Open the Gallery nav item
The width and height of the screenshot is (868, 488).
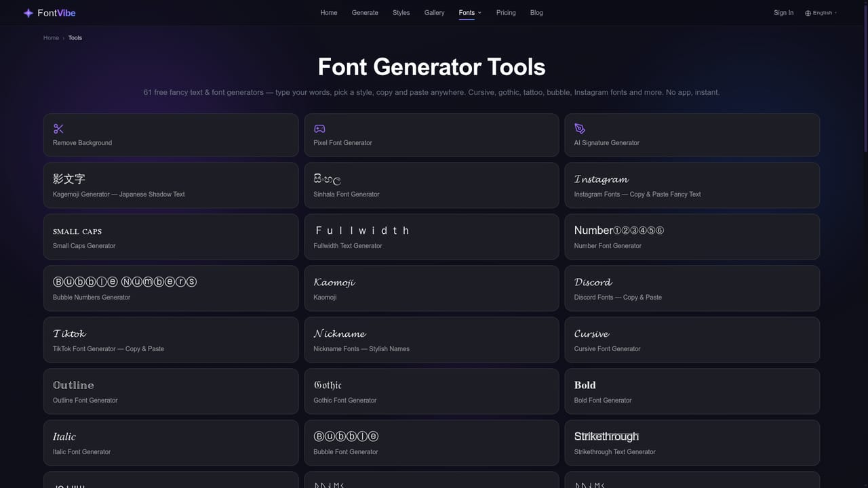435,13
